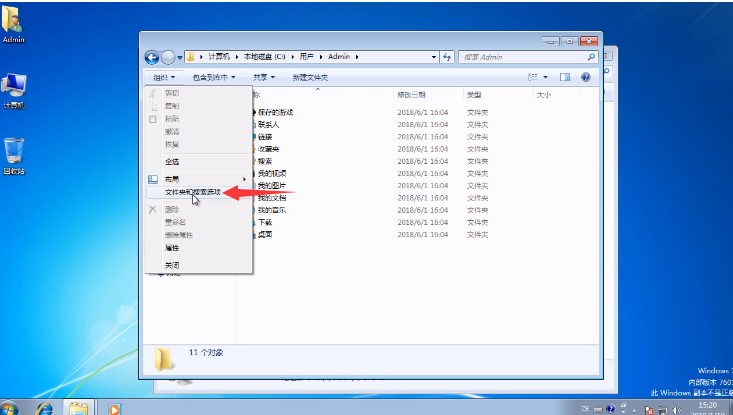Choose 关闭 from the organize menu
Screen dimensions: 733x415
199,265
